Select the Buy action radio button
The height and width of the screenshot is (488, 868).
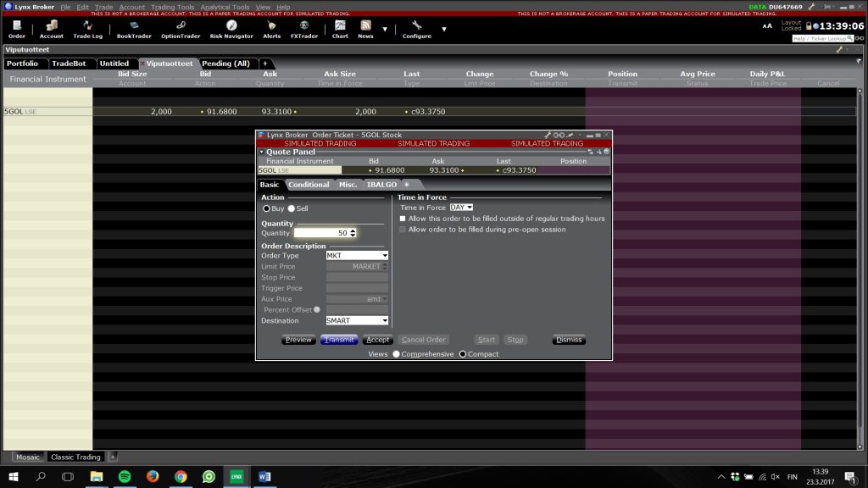pyautogui.click(x=266, y=208)
